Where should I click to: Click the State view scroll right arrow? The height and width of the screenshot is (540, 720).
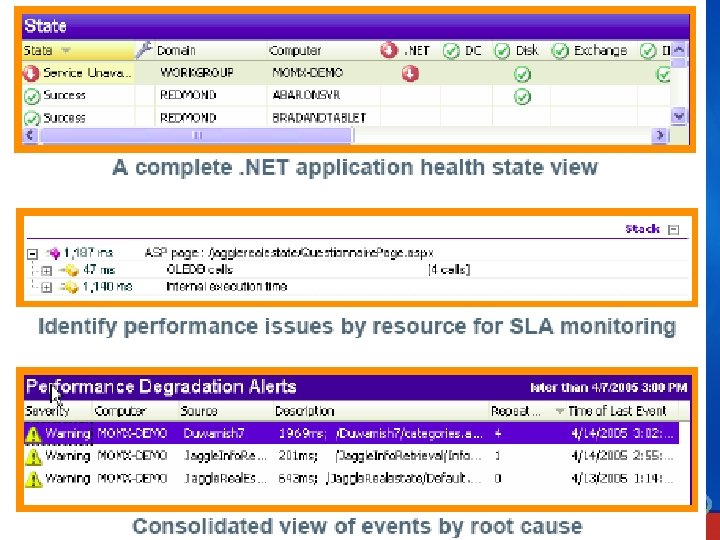(660, 135)
